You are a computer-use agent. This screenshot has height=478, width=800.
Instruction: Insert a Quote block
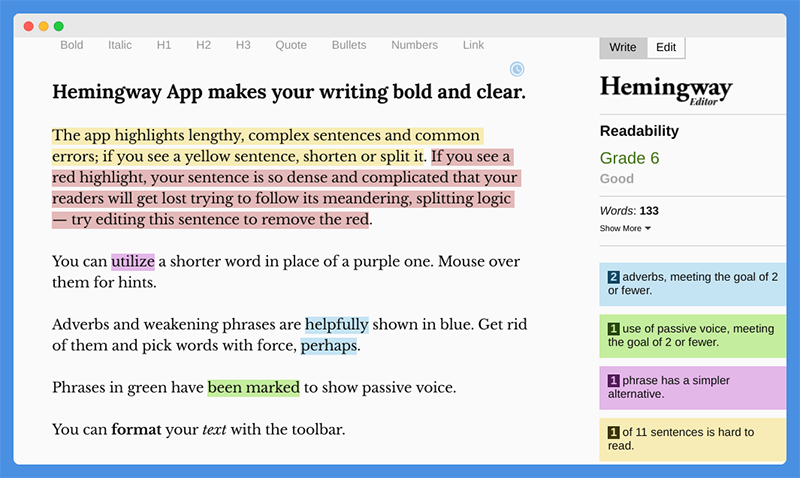point(291,45)
